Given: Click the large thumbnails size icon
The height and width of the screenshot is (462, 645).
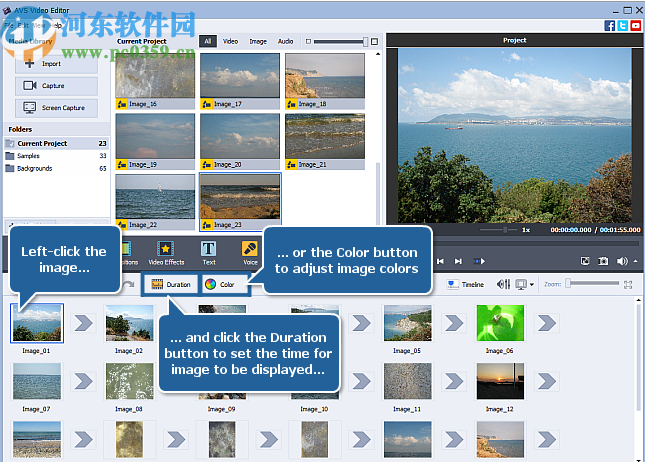Looking at the screenshot, I should (374, 42).
